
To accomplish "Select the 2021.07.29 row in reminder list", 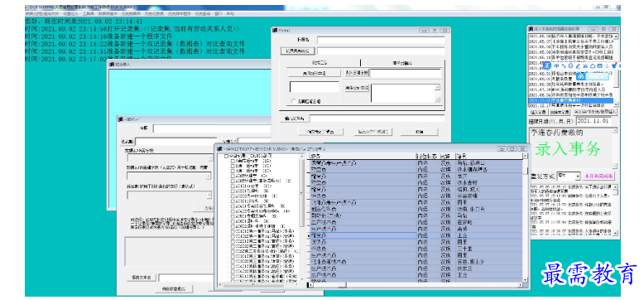I will coord(570,90).
